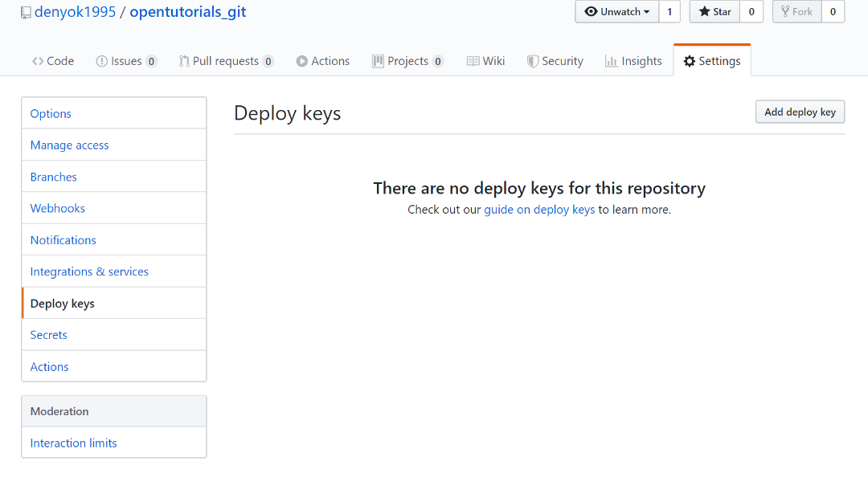
Task: Switch to the Wiki tab
Action: pyautogui.click(x=486, y=61)
